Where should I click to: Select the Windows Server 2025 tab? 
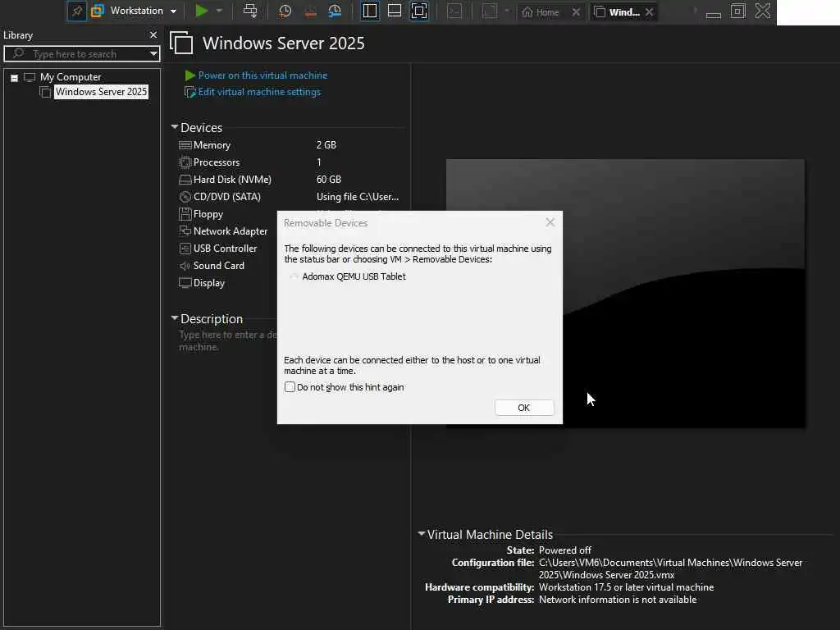pos(617,11)
